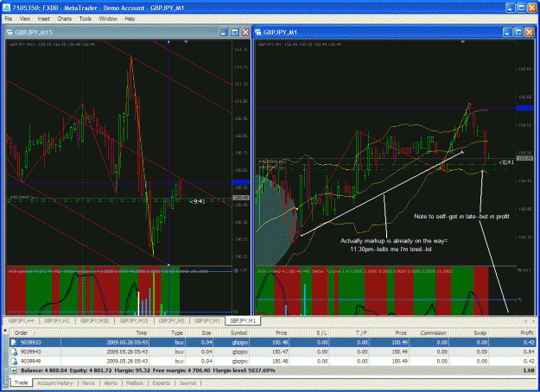Open the Journal tab
Image resolution: width=540 pixels, height=392 pixels.
pyautogui.click(x=187, y=383)
